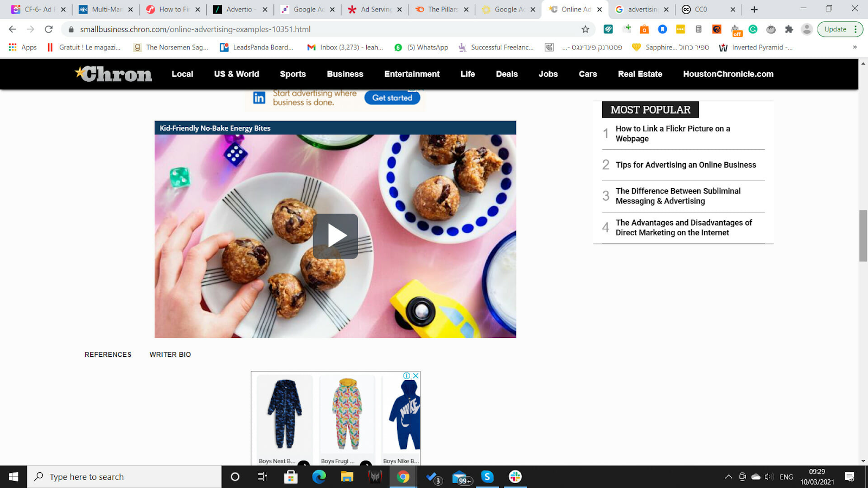
Task: Click the blue bookmark-ribbon extension icon
Action: [662, 29]
